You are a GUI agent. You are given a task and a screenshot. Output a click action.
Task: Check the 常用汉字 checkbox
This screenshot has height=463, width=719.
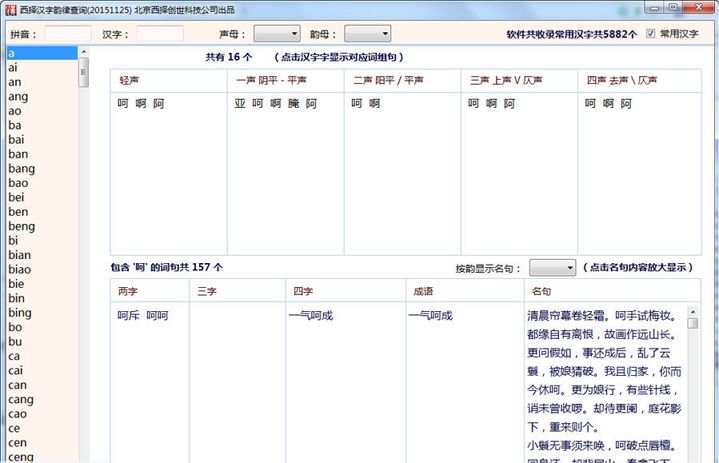[x=650, y=33]
